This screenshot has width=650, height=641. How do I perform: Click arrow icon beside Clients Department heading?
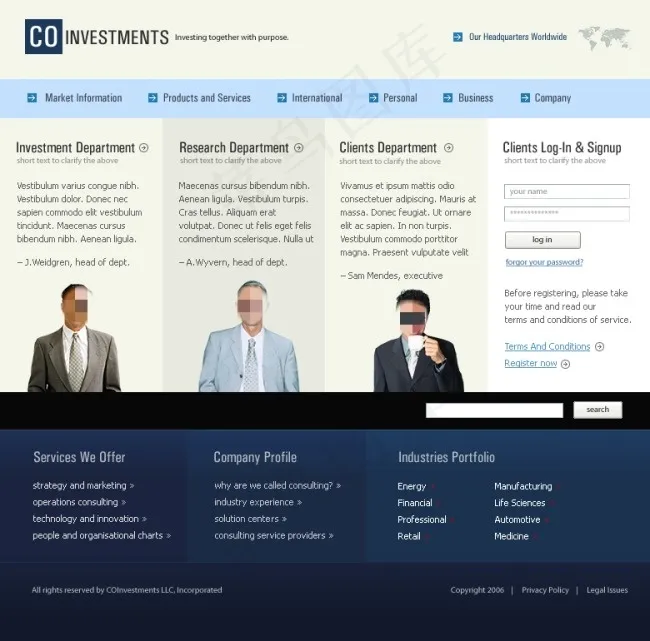click(x=448, y=148)
